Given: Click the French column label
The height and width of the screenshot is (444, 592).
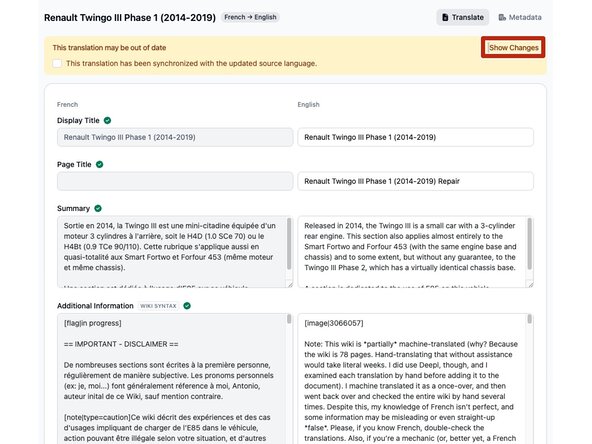Looking at the screenshot, I should 68,105.
